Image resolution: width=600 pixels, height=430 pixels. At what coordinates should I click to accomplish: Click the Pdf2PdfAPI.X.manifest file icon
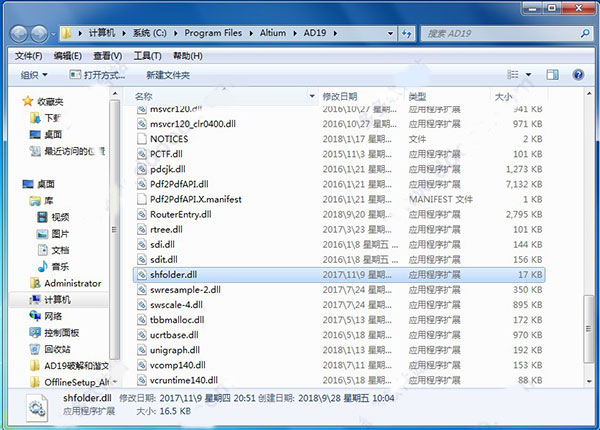tap(142, 199)
